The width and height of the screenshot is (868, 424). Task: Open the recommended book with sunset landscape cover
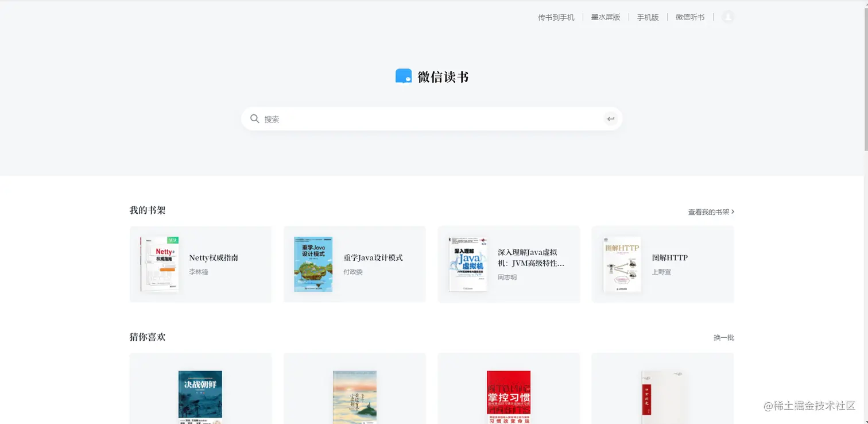pos(355,398)
